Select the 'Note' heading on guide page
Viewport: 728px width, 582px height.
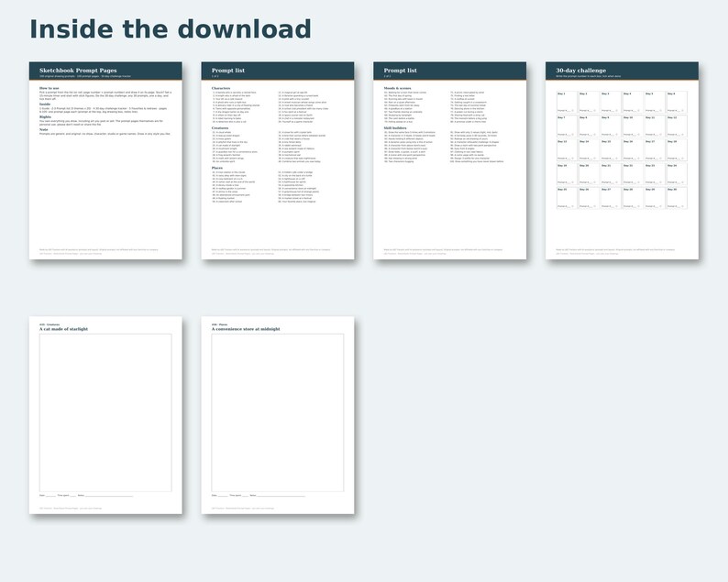pyautogui.click(x=44, y=130)
